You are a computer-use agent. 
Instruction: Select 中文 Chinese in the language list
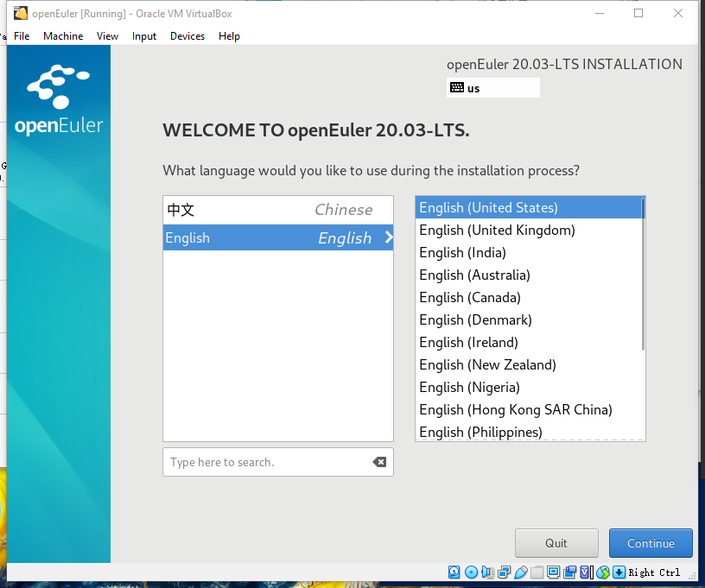[277, 210]
